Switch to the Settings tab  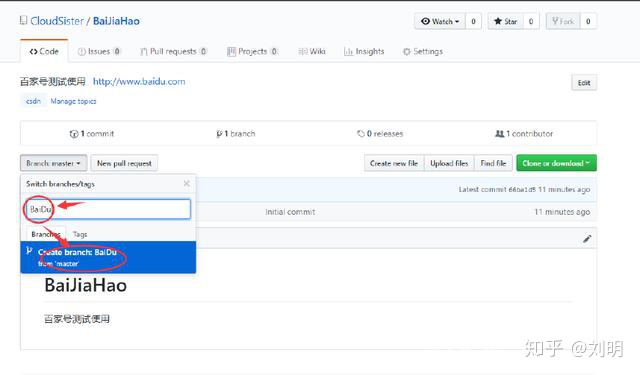point(422,51)
